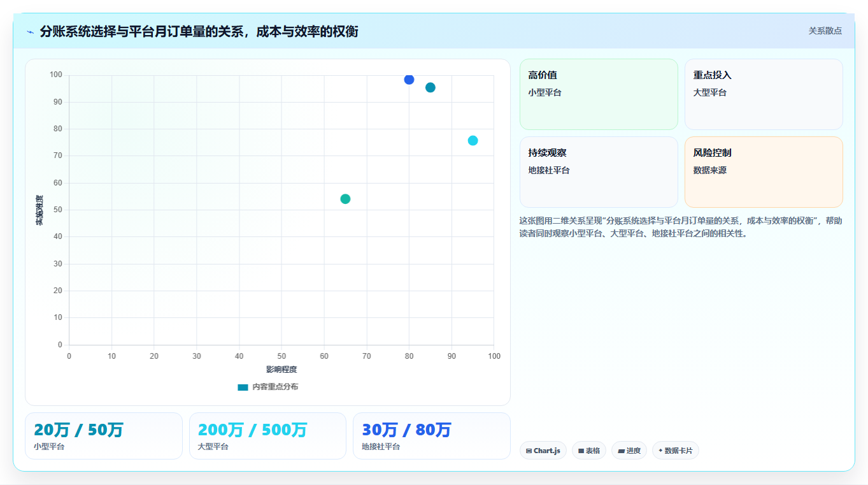Click the 关系散点 label in header

tap(825, 31)
